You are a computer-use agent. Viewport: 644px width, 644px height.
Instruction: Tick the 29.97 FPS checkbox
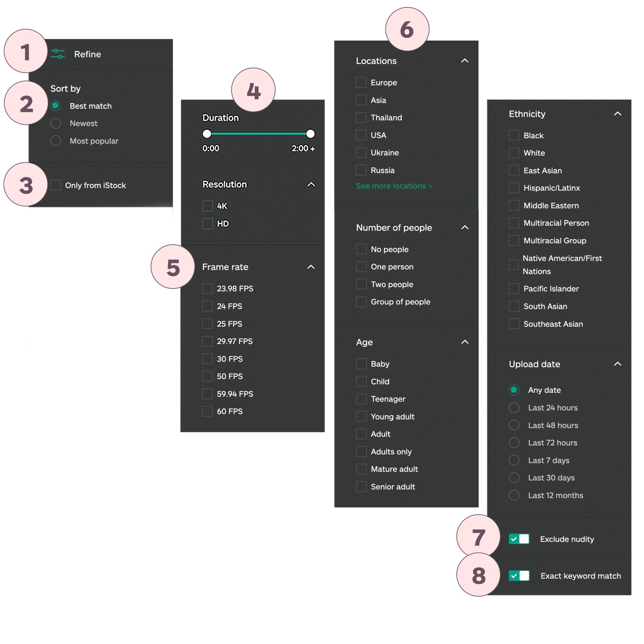[207, 341]
